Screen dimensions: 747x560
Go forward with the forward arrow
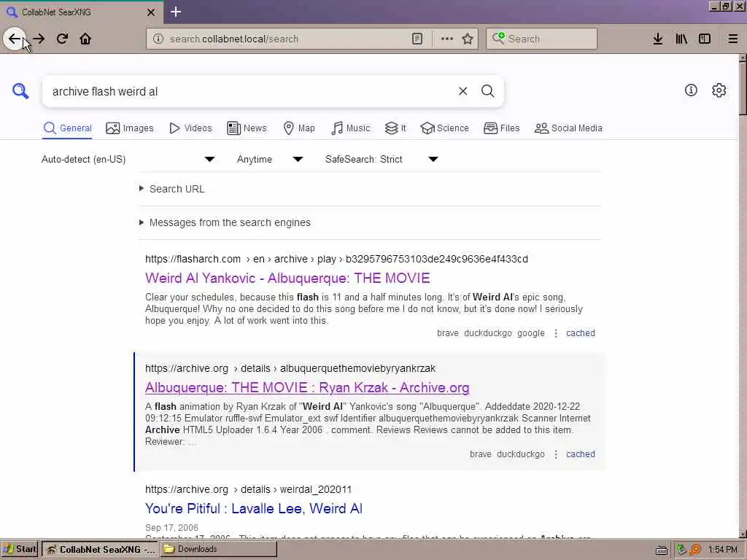[39, 39]
